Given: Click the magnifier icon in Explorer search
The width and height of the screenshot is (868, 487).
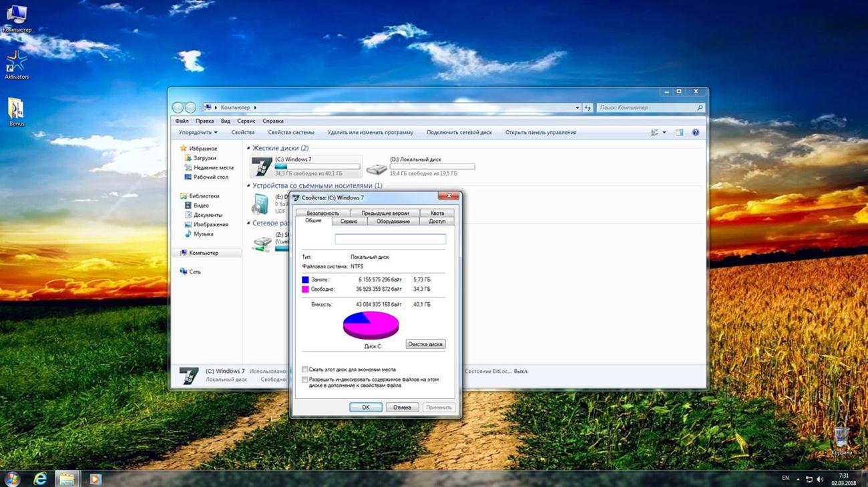Looking at the screenshot, I should 700,107.
